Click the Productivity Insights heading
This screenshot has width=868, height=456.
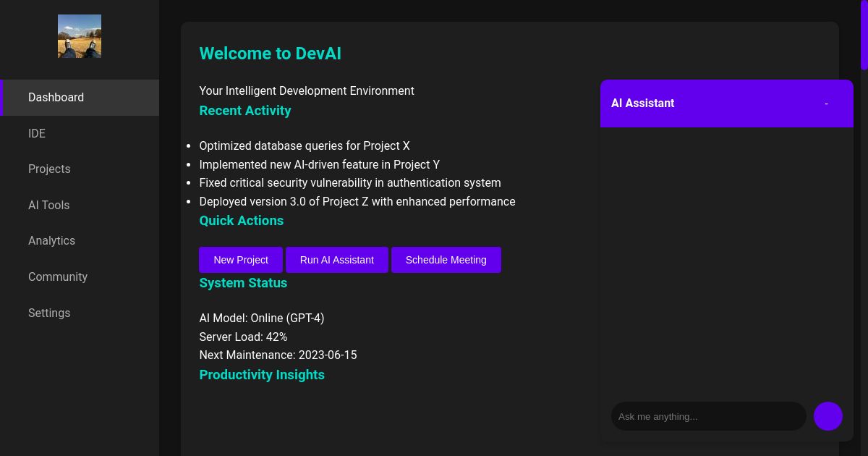coord(262,375)
